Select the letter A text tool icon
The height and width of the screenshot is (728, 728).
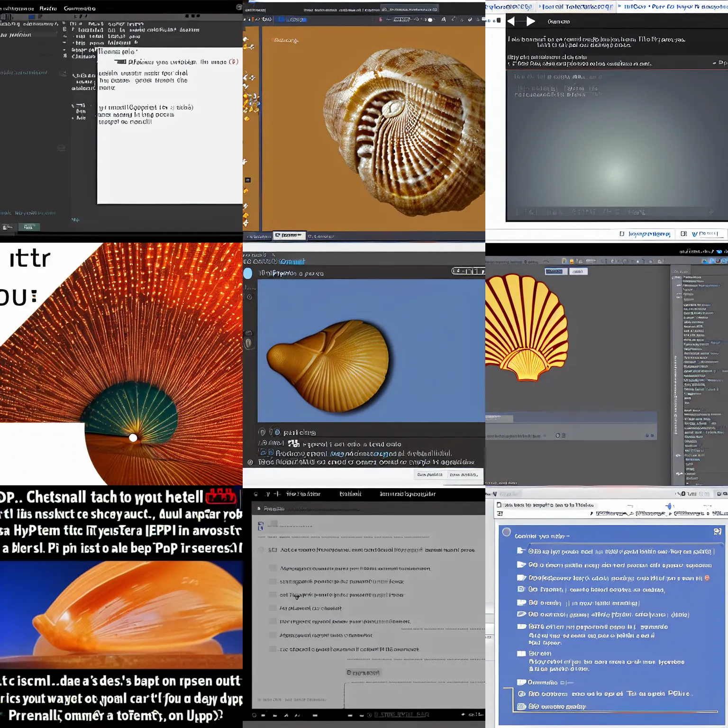444,19
